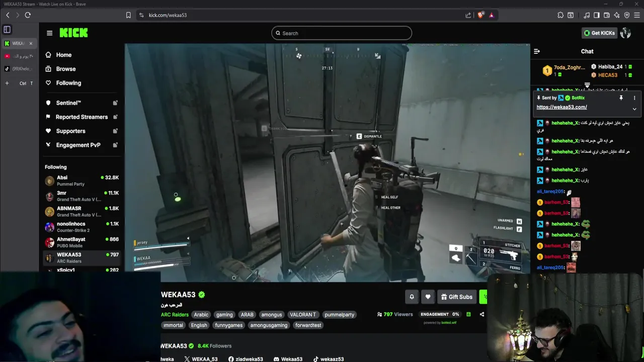The width and height of the screenshot is (644, 362).
Task: Click the share page icon
Action: (x=468, y=15)
